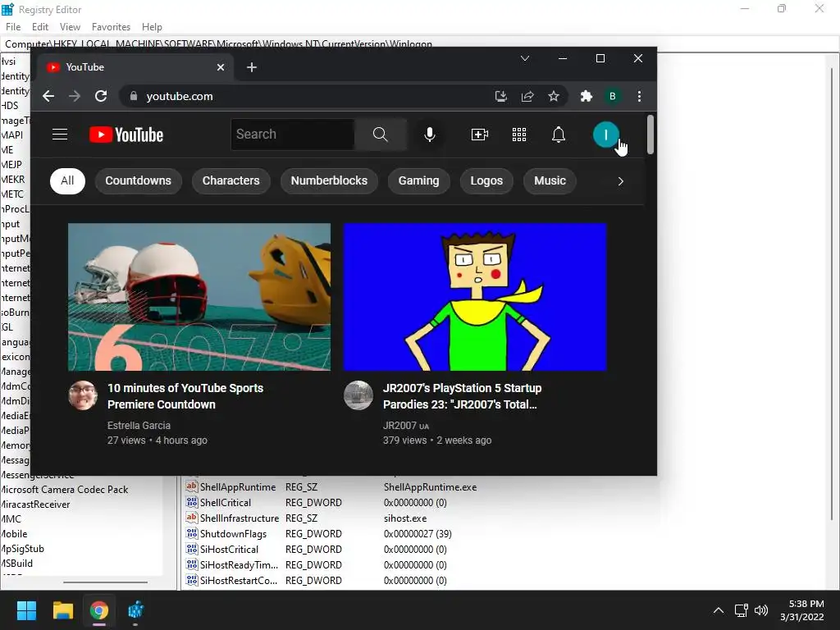This screenshot has height=630, width=840.
Task: Open the sports helmets video thumbnail
Action: coord(199,297)
